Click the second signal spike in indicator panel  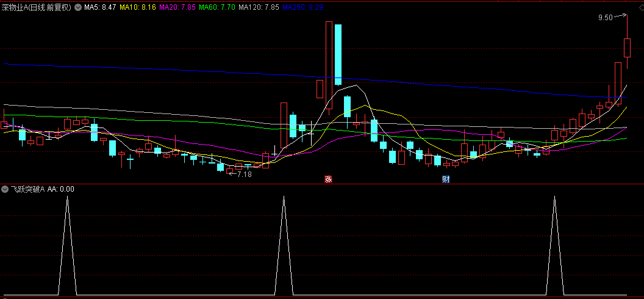(284, 245)
